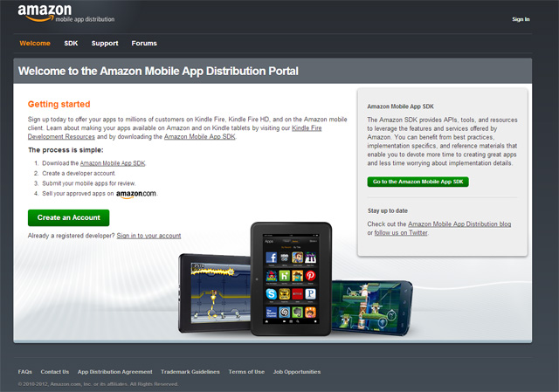Tap the Netflix app icon on the Kindle
559x392 pixels.
(x=297, y=294)
